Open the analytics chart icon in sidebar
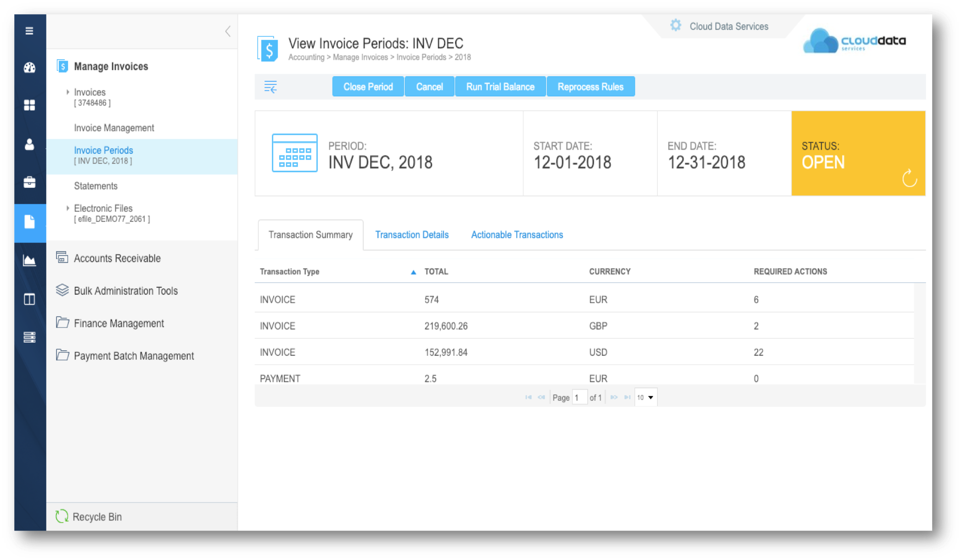 click(x=29, y=261)
